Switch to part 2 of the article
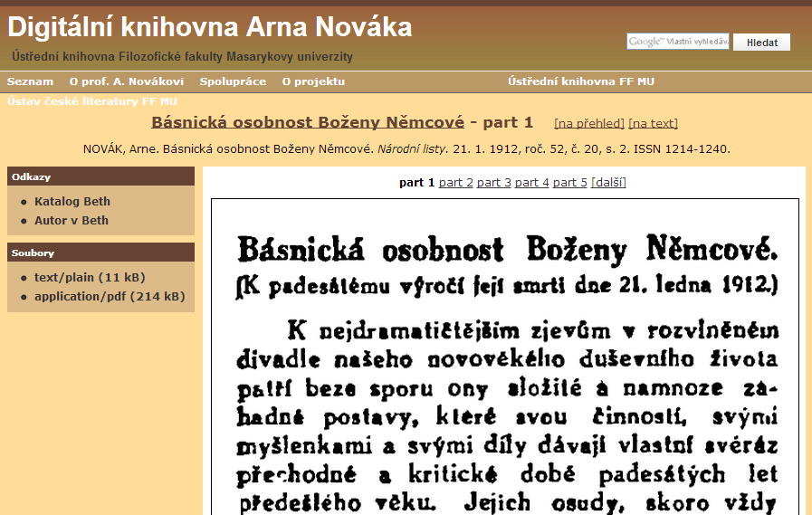Viewport: 812px width, 515px height. click(x=456, y=182)
